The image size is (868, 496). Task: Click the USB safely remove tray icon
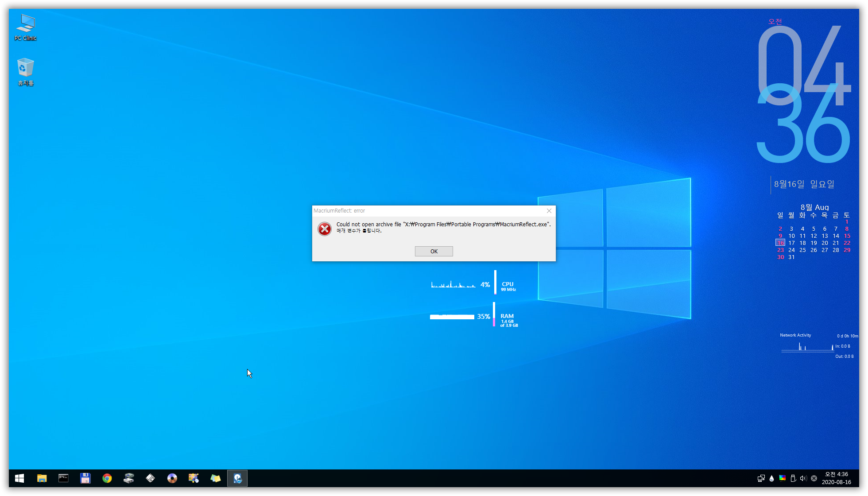tap(793, 478)
